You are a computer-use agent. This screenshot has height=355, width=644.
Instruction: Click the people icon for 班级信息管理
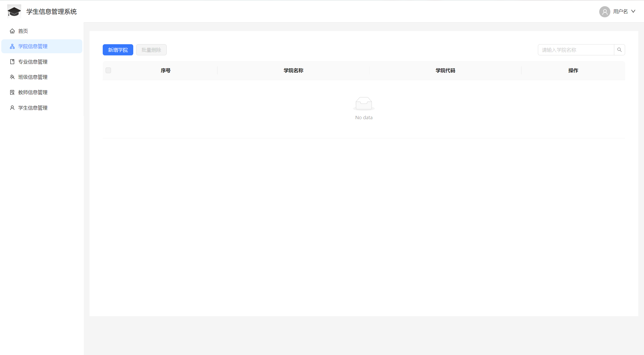tap(12, 77)
